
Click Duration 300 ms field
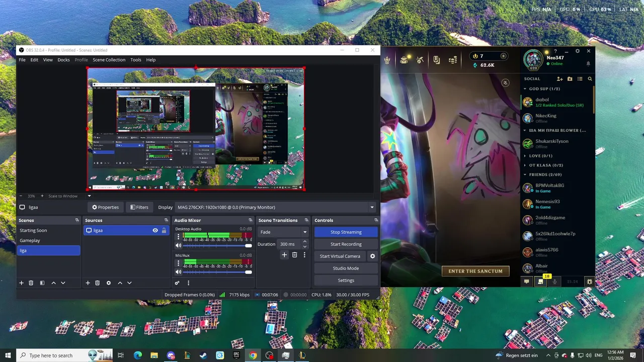coord(289,244)
